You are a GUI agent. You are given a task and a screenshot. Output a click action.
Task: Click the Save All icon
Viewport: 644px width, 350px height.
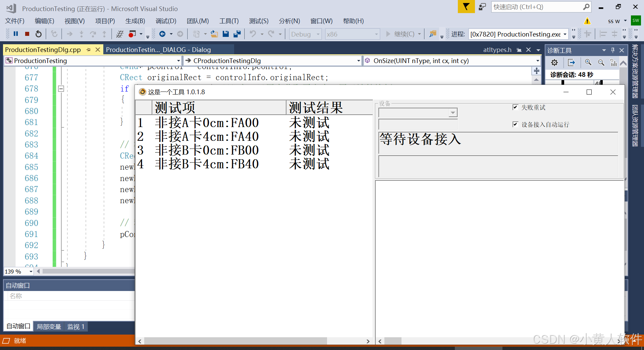[x=237, y=34]
